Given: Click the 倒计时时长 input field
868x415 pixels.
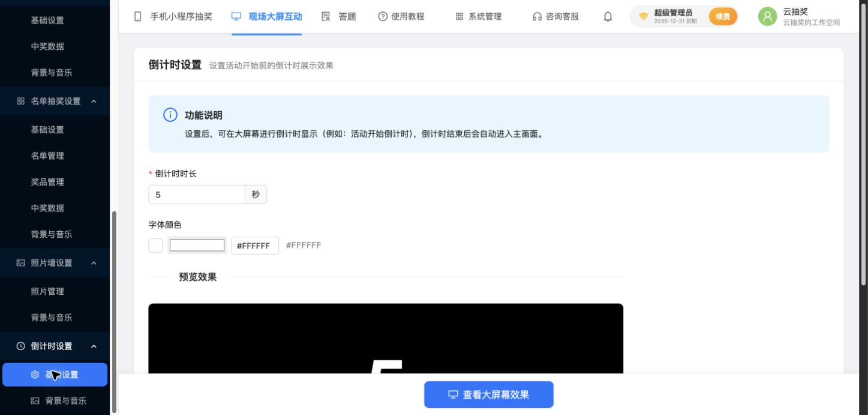Looking at the screenshot, I should [196, 195].
